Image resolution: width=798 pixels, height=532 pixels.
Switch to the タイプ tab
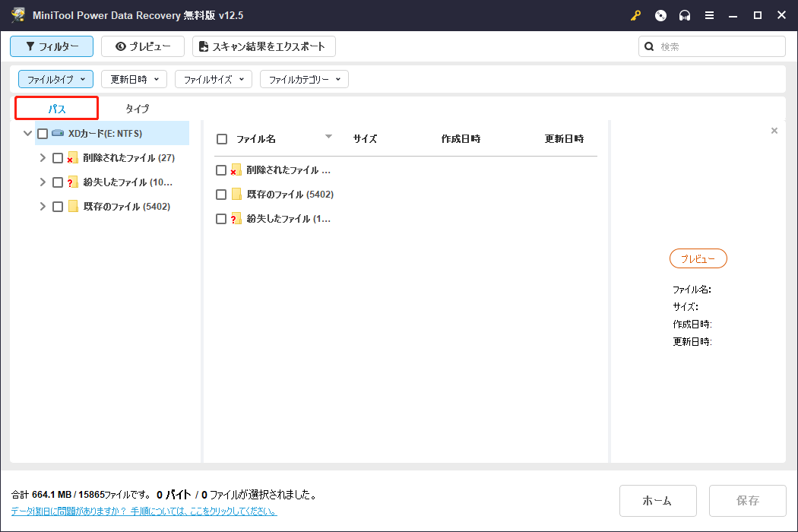point(137,109)
